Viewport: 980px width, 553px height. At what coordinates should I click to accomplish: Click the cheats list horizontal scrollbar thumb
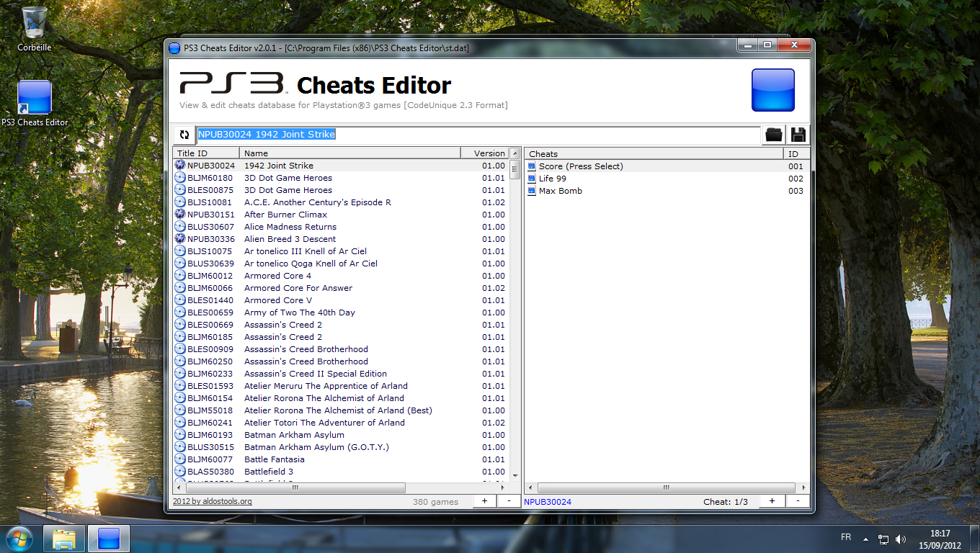pos(667,487)
